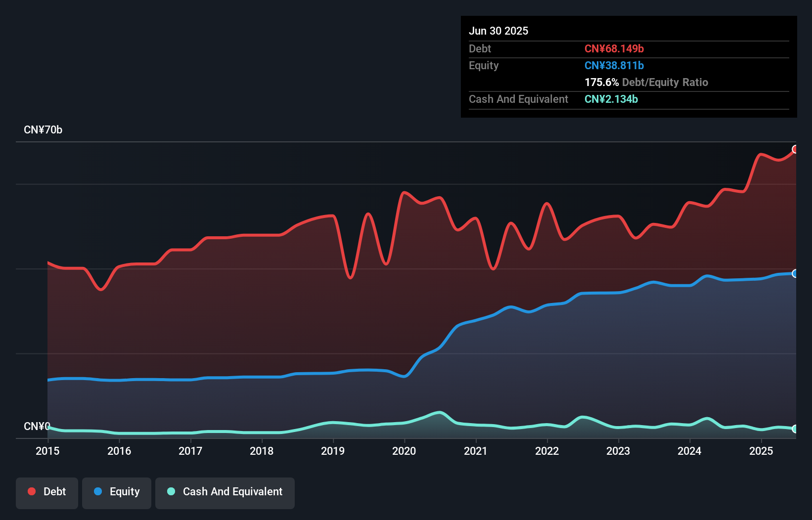
Task: Select the 2025 label on the timeline axis
Action: coord(761,451)
